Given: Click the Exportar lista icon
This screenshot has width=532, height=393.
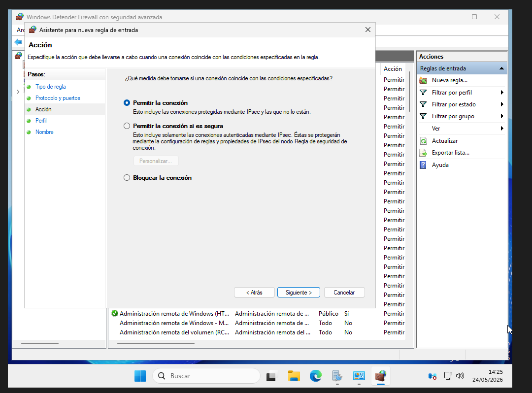Looking at the screenshot, I should [423, 153].
